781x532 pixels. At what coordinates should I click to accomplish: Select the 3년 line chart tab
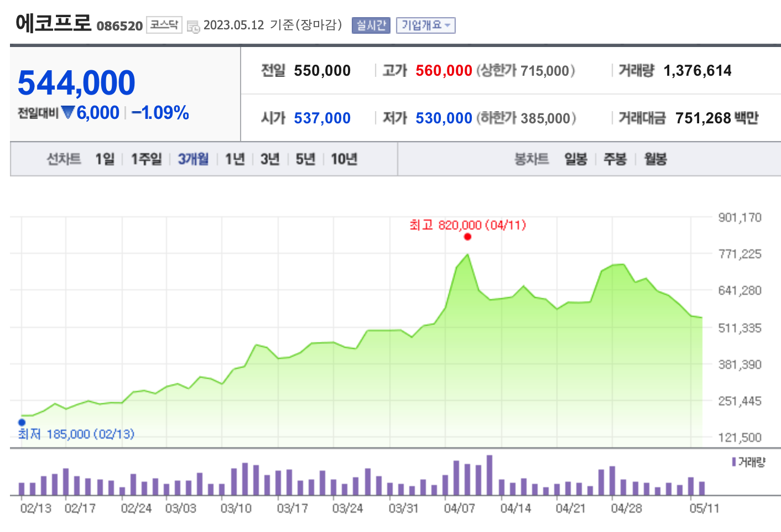pyautogui.click(x=270, y=159)
